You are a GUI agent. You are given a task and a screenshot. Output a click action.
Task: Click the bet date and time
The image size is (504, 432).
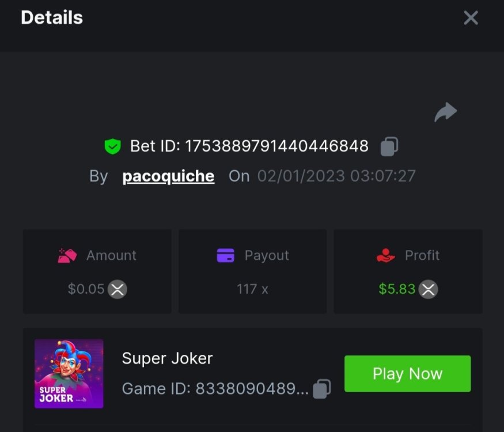click(x=336, y=176)
